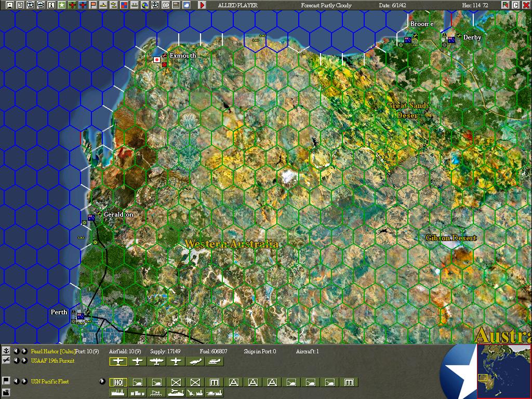Toggle the last unit filter at row end
532x399 pixels.
coord(349,382)
